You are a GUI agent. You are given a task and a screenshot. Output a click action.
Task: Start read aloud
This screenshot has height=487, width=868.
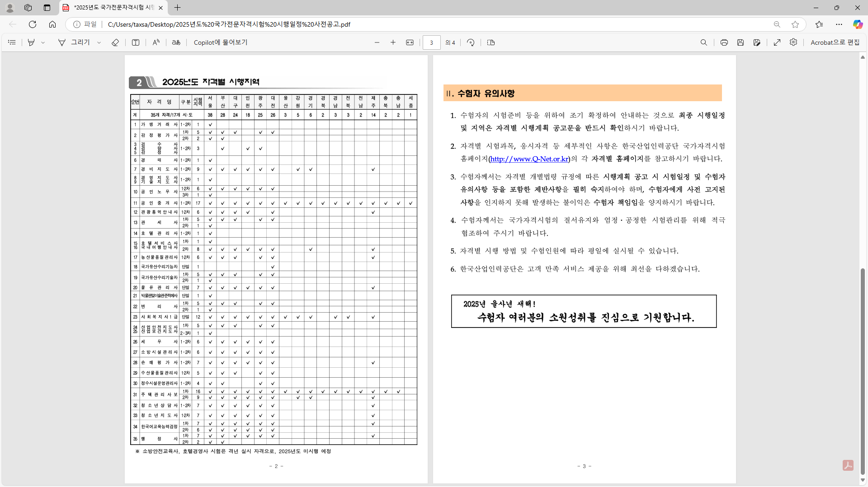point(156,42)
